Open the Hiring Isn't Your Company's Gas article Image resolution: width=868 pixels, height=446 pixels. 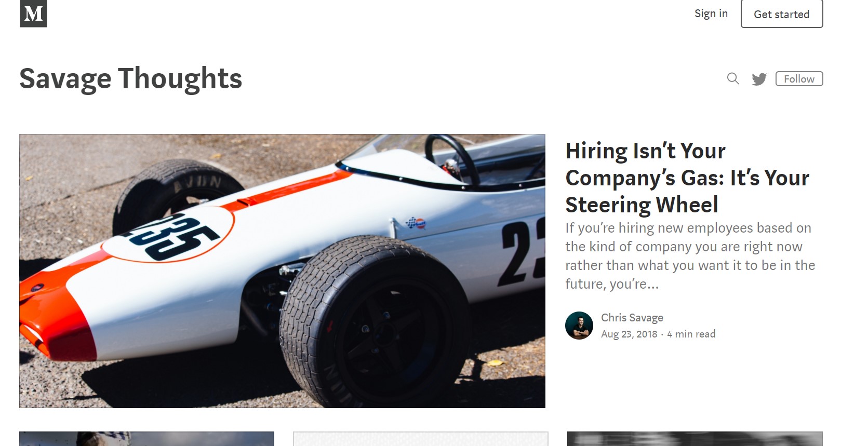(687, 178)
